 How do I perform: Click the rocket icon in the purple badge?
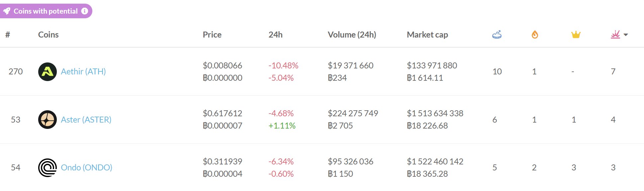click(x=7, y=11)
